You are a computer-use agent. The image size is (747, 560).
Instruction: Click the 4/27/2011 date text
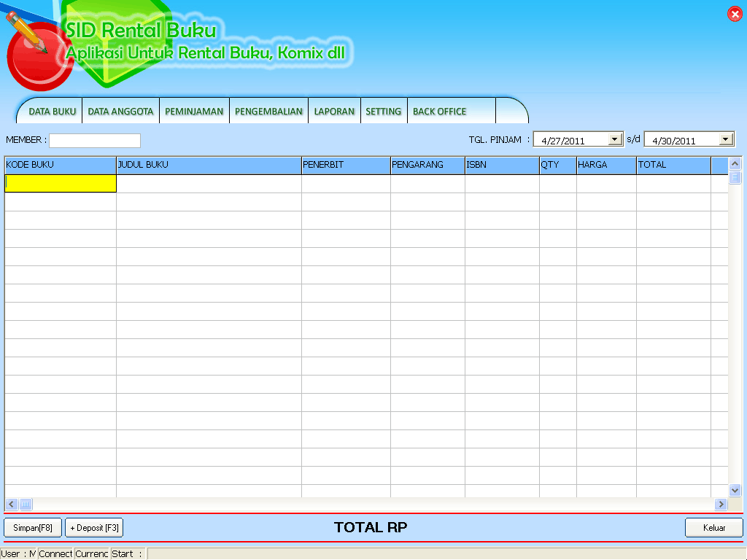(x=562, y=141)
